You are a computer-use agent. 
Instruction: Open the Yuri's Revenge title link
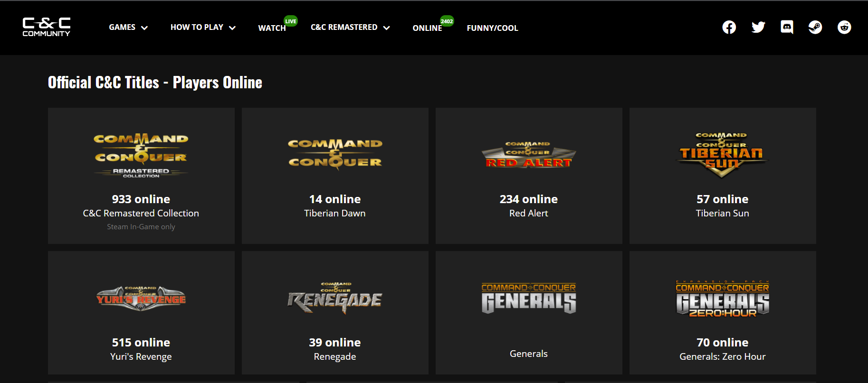[x=141, y=356]
